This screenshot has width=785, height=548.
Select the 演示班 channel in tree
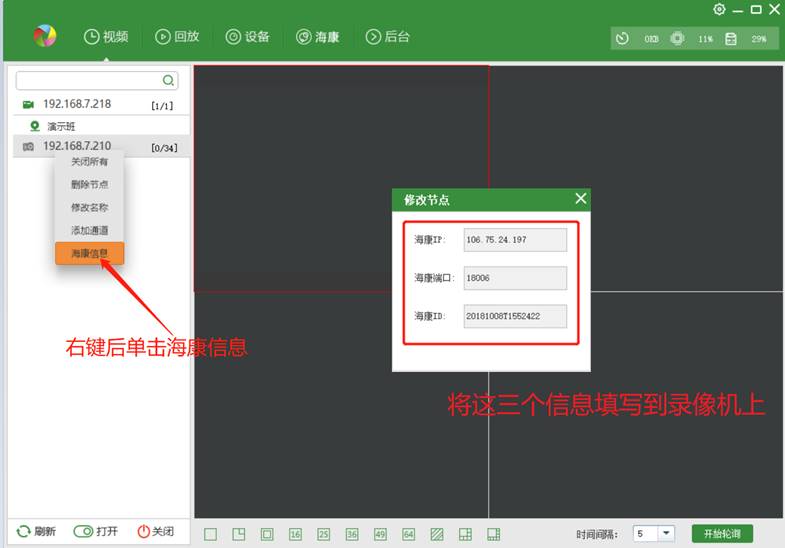tap(60, 126)
